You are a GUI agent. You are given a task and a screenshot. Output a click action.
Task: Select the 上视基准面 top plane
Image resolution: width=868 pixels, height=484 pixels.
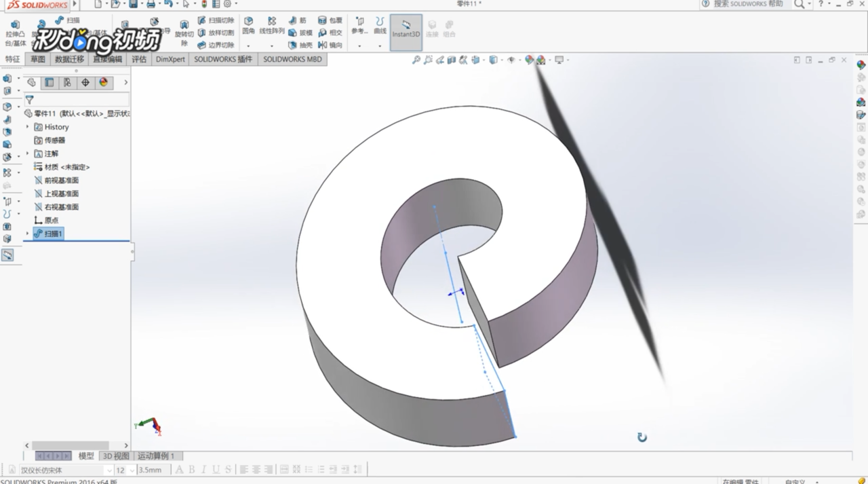click(x=56, y=193)
